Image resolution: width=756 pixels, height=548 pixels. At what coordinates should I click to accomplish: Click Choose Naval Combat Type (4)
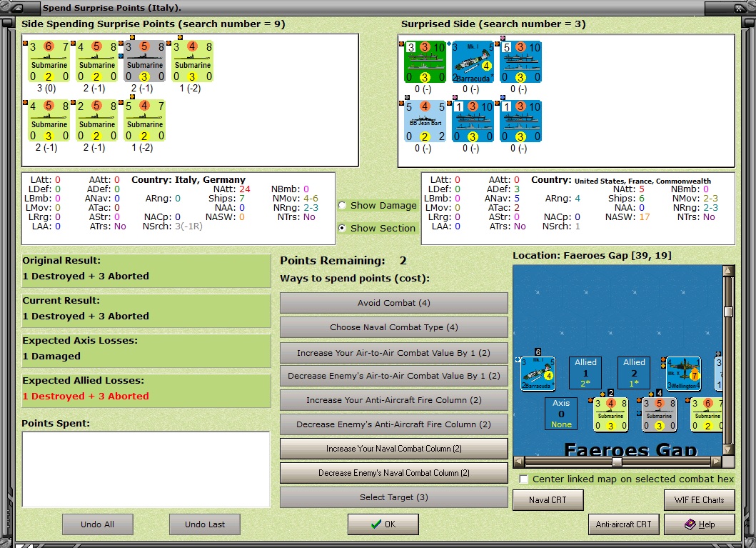[394, 327]
